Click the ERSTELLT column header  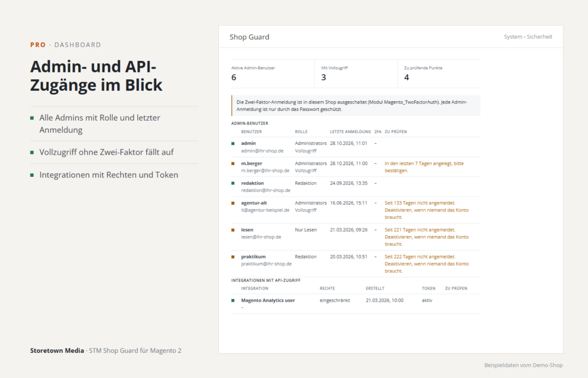375,288
